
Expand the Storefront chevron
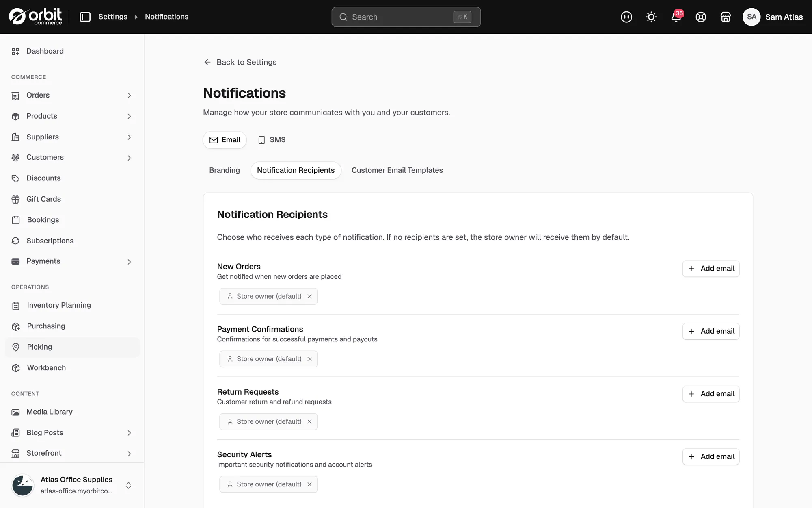pyautogui.click(x=129, y=454)
